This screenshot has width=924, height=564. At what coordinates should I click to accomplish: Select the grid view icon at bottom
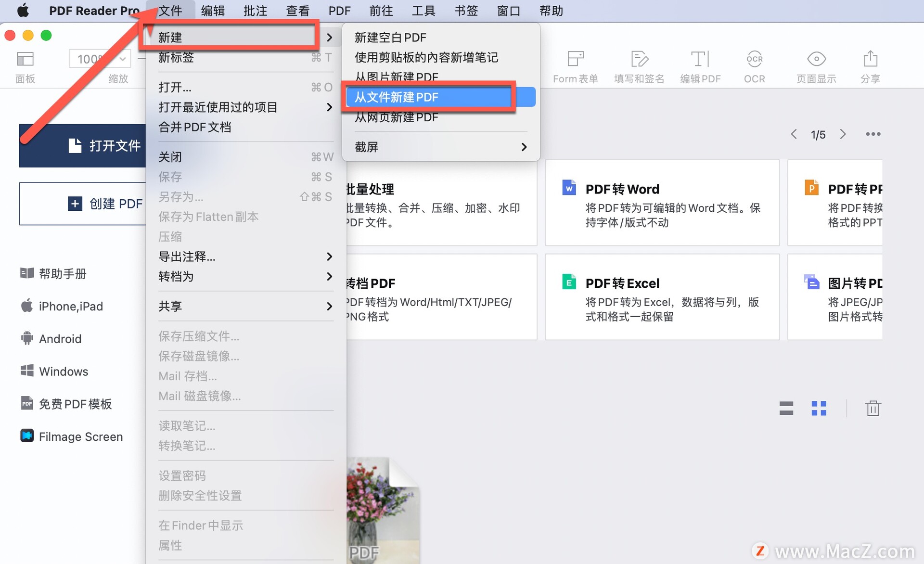[821, 407]
